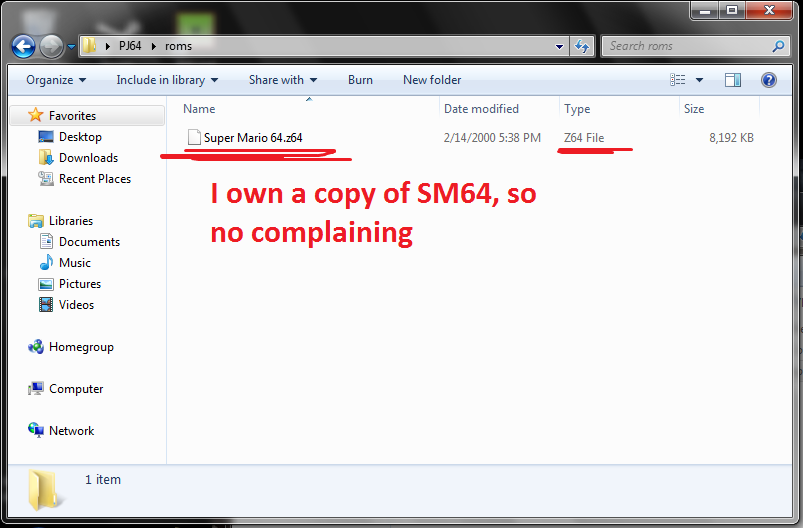
Task: Select Network in navigation pane
Action: [x=71, y=431]
